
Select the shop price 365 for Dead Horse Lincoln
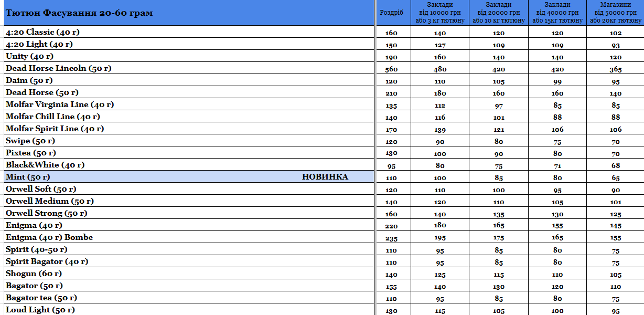616,69
